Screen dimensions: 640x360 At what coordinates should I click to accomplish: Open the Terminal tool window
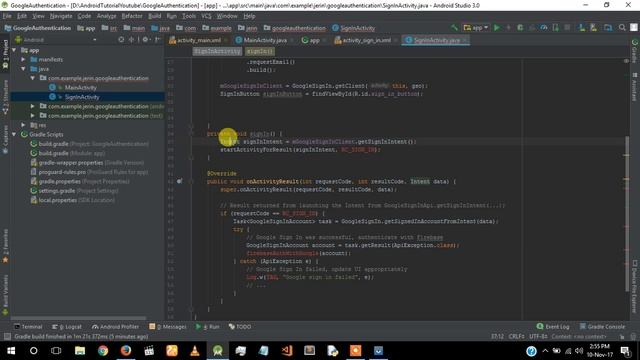pos(28,327)
